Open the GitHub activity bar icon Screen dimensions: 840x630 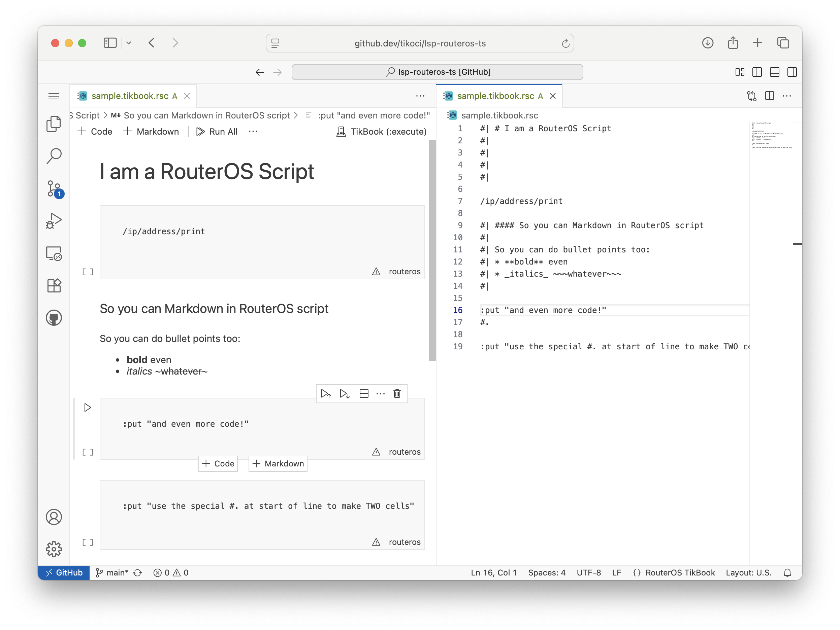click(x=54, y=318)
